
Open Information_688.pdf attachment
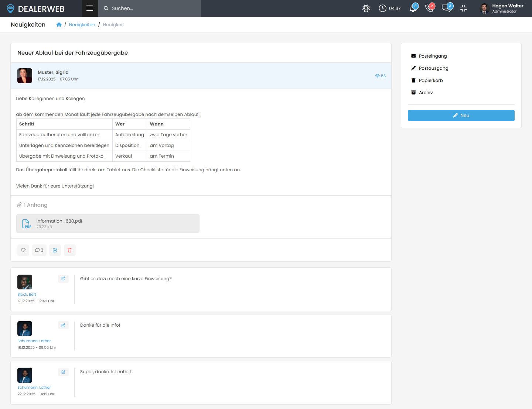108,224
